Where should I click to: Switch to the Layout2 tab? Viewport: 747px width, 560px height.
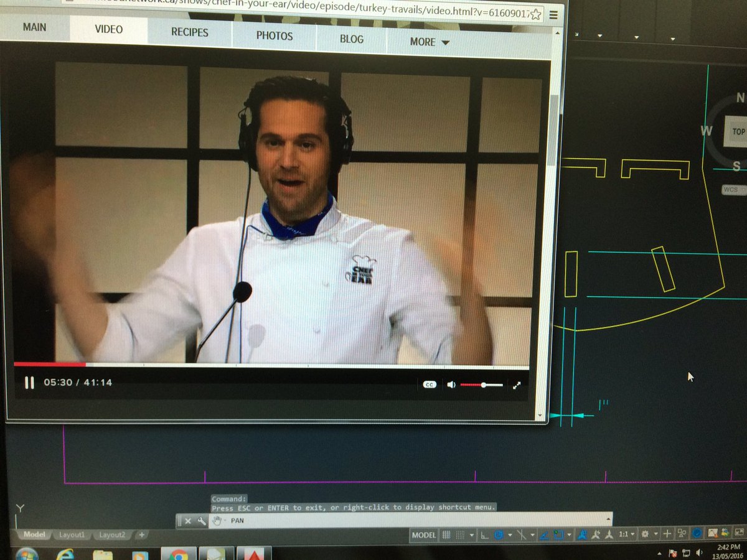coord(112,534)
